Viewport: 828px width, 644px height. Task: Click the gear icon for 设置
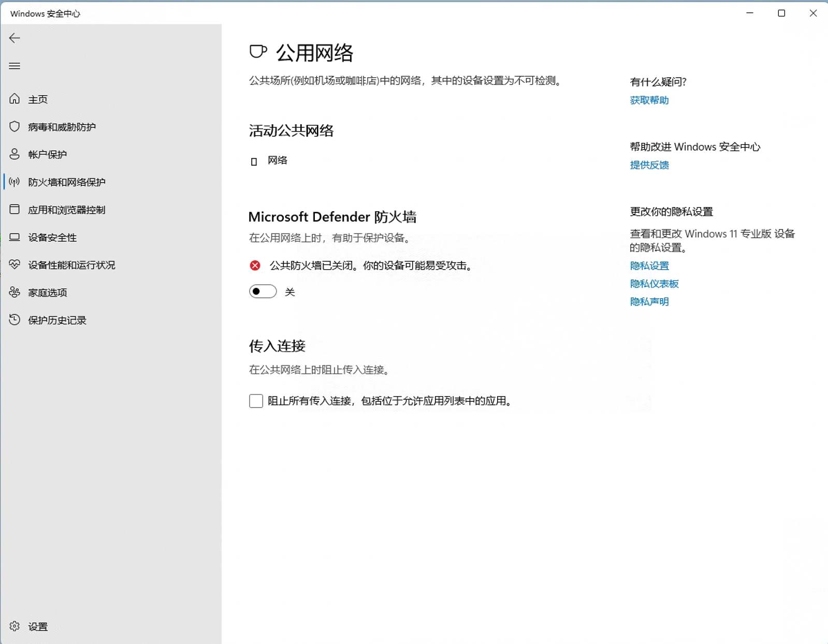(14, 626)
